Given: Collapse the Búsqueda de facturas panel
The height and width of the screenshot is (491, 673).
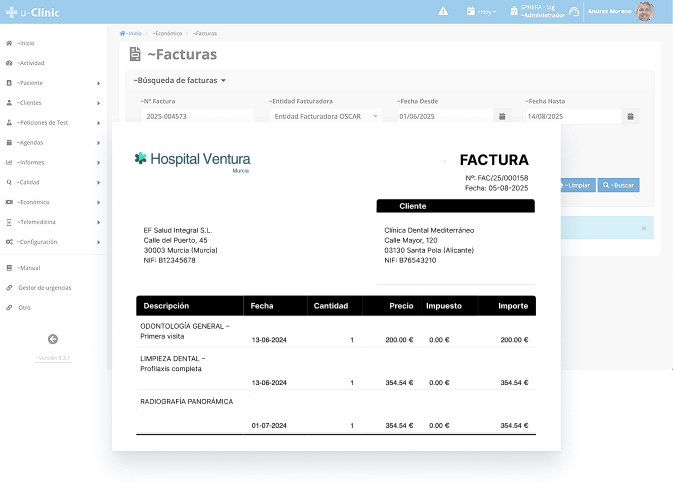Looking at the screenshot, I should pos(180,80).
